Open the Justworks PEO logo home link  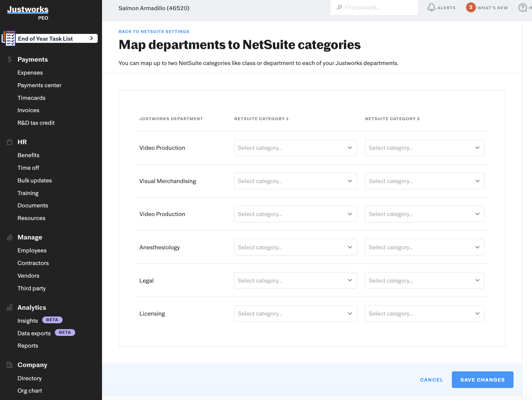pos(28,13)
